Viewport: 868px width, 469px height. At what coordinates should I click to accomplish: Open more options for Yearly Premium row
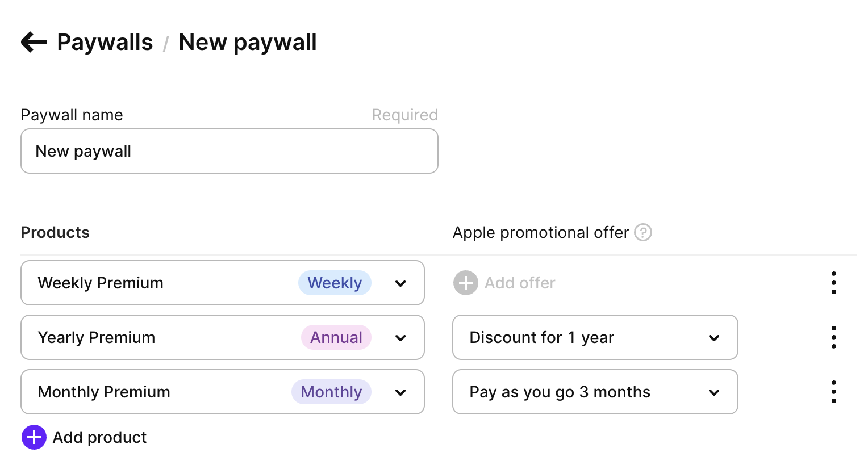(833, 337)
